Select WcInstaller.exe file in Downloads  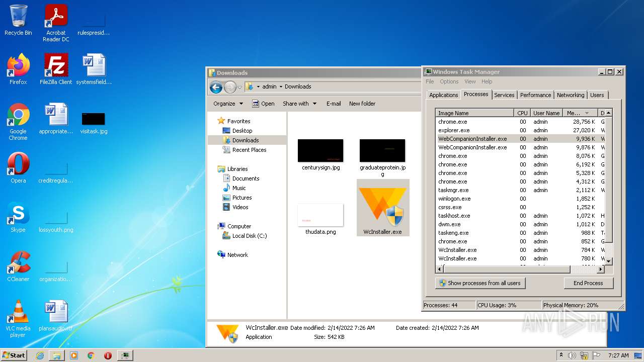(x=383, y=208)
